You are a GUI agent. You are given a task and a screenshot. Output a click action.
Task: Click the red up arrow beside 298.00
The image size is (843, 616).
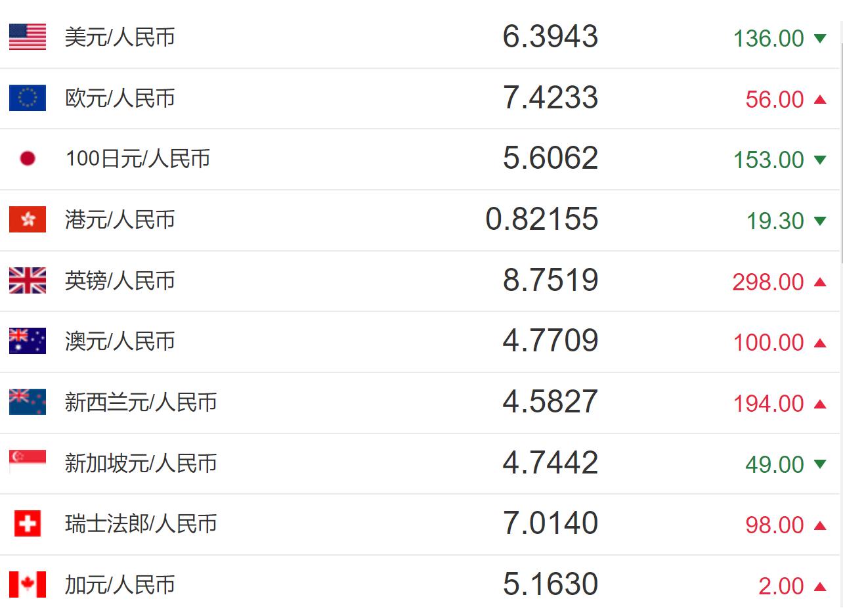[x=819, y=282]
